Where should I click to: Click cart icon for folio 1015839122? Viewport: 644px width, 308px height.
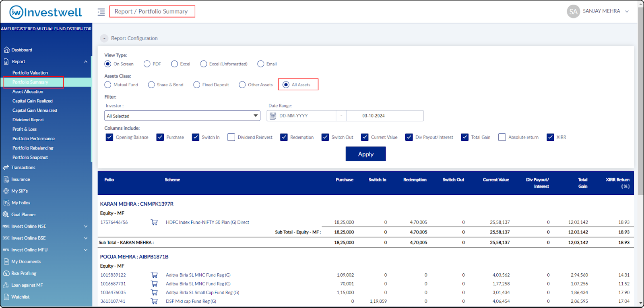[x=154, y=275]
